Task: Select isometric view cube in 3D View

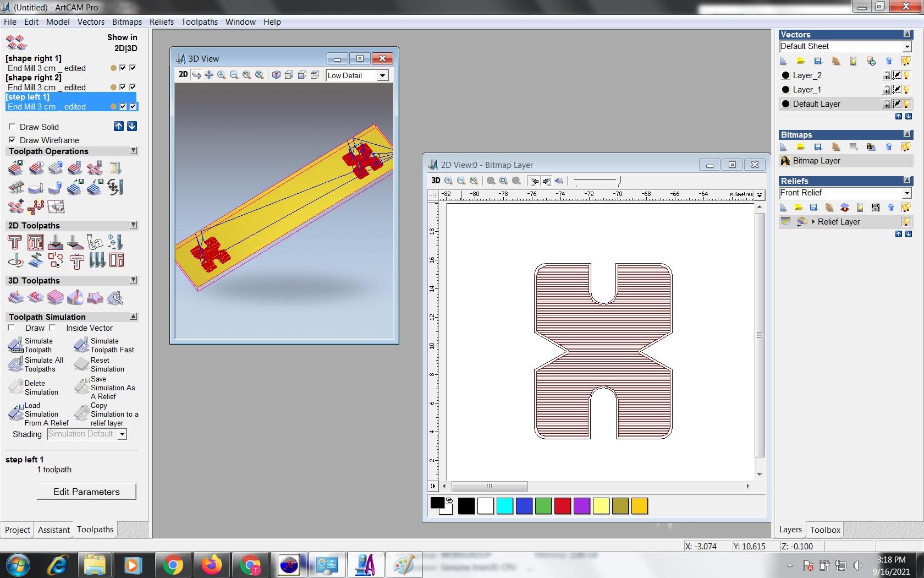Action: pyautogui.click(x=276, y=75)
